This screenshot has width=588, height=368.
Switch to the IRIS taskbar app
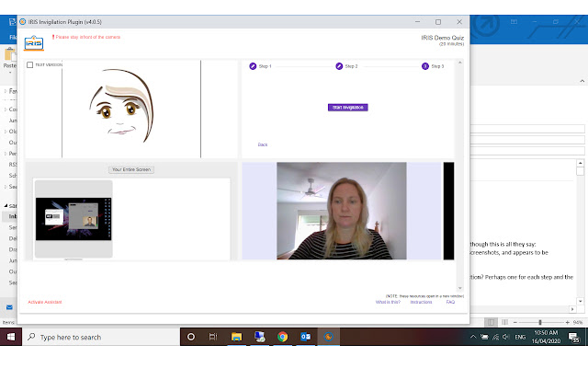329,337
